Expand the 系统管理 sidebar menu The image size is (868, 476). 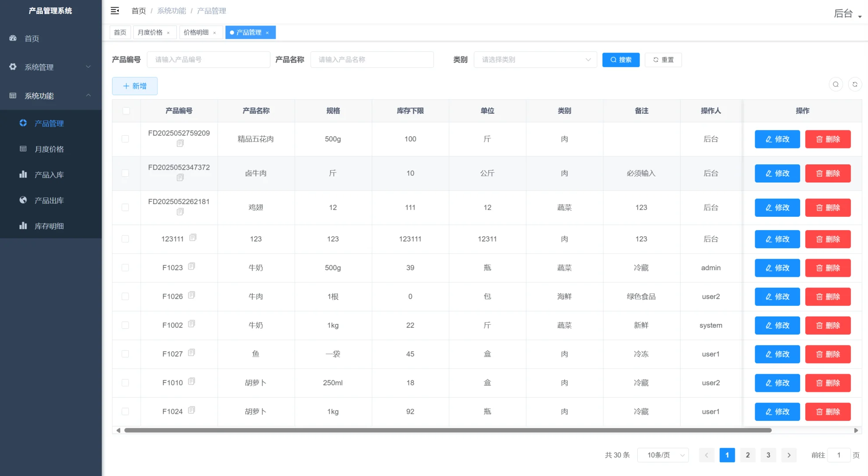[51, 67]
